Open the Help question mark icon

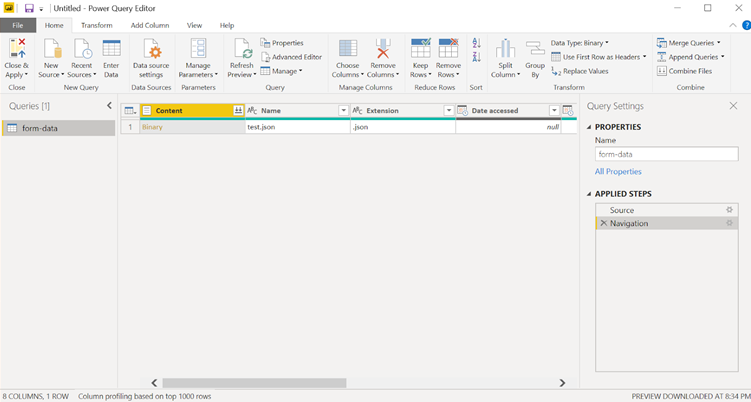tap(746, 25)
